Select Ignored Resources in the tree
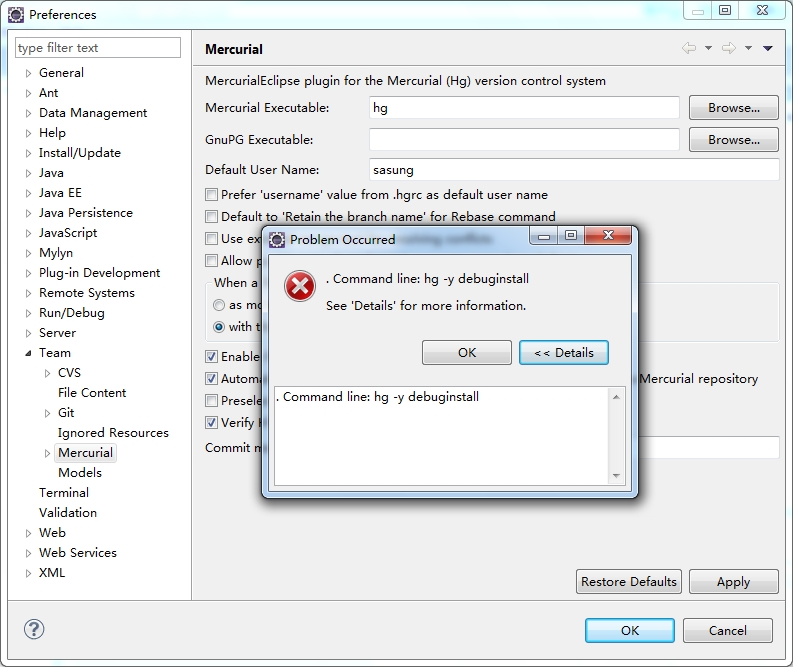 click(113, 433)
